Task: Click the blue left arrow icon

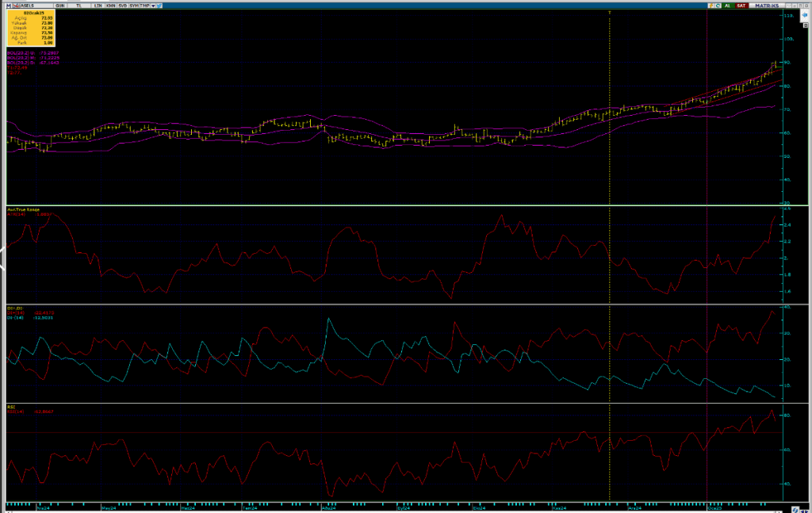Action: 805,15
